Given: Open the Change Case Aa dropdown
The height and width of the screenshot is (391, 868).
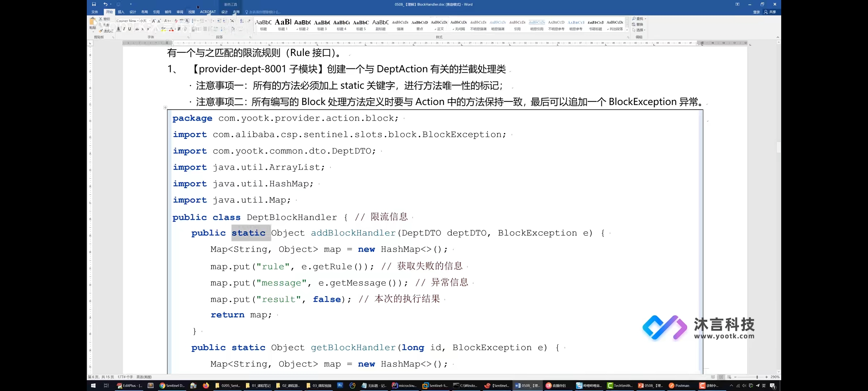Looking at the screenshot, I should point(167,21).
